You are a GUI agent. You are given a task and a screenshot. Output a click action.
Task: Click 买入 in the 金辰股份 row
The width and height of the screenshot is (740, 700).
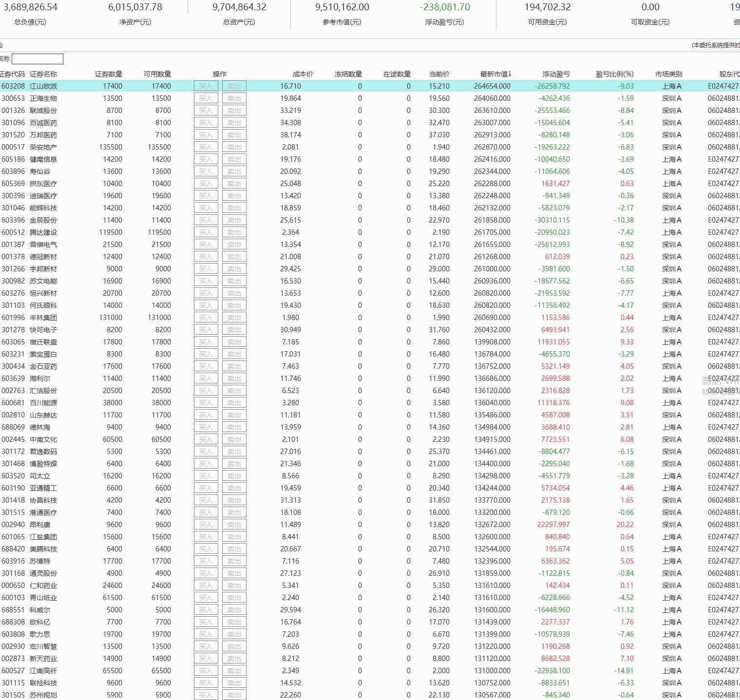coord(206,220)
